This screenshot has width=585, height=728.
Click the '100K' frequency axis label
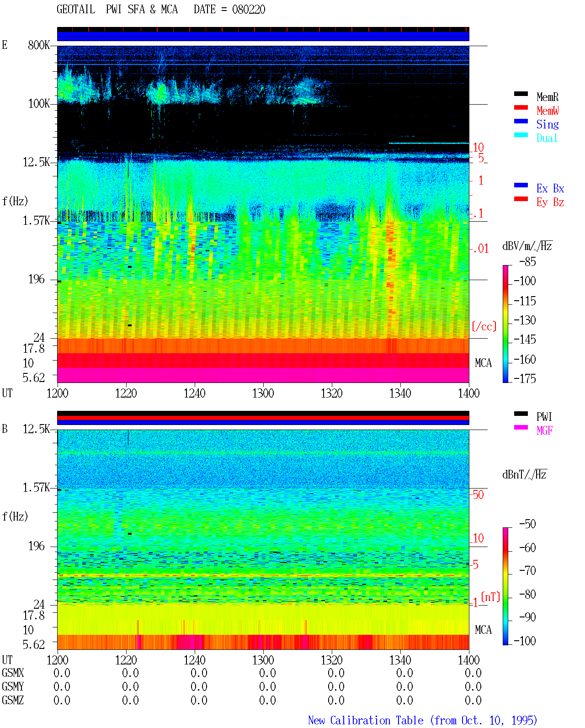pos(39,103)
